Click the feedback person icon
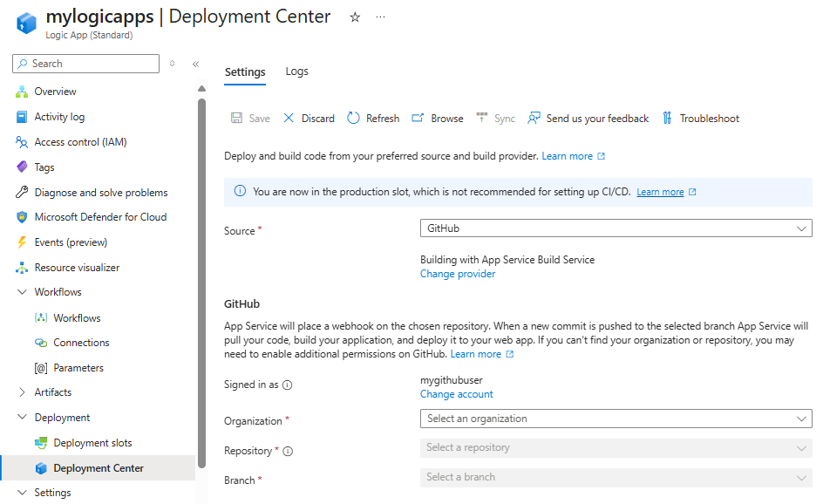Screen dimensions: 823x504 coord(534,118)
